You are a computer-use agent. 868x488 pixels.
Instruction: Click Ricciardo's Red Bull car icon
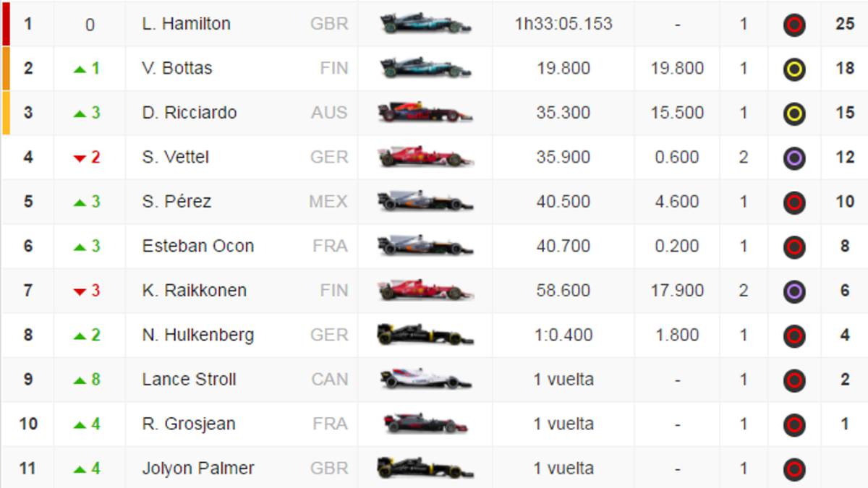pyautogui.click(x=425, y=113)
